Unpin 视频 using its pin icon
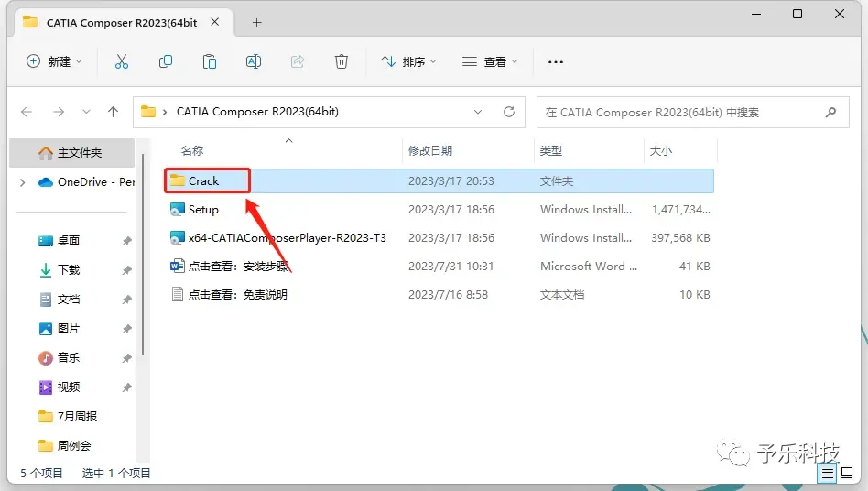The width and height of the screenshot is (868, 491). click(x=126, y=387)
